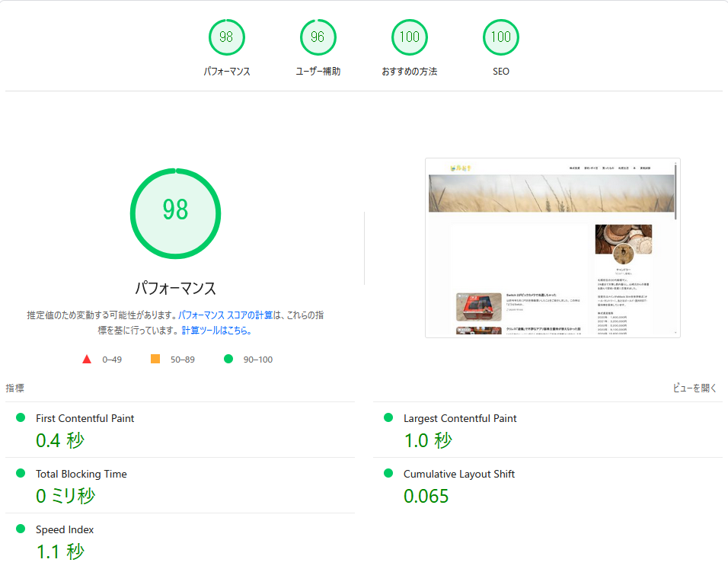Click the orange square 50–89 legend icon
The image size is (728, 569).
coord(155,359)
